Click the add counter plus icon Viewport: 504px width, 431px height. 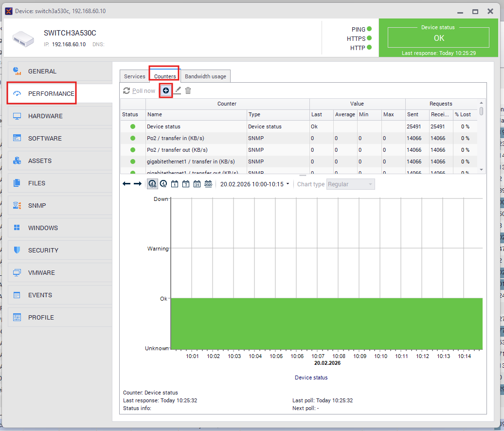click(166, 90)
